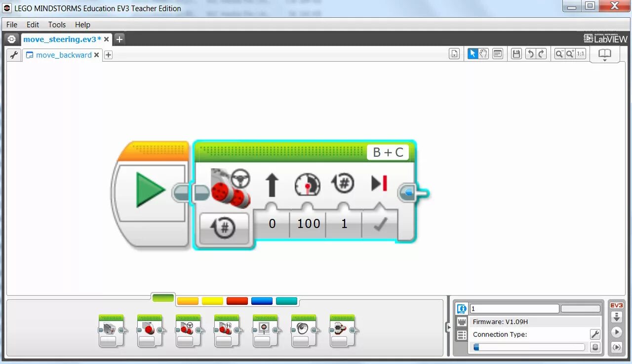632x364 pixels.
Task: Pick the Brick Status Light block
Action: coord(343,330)
